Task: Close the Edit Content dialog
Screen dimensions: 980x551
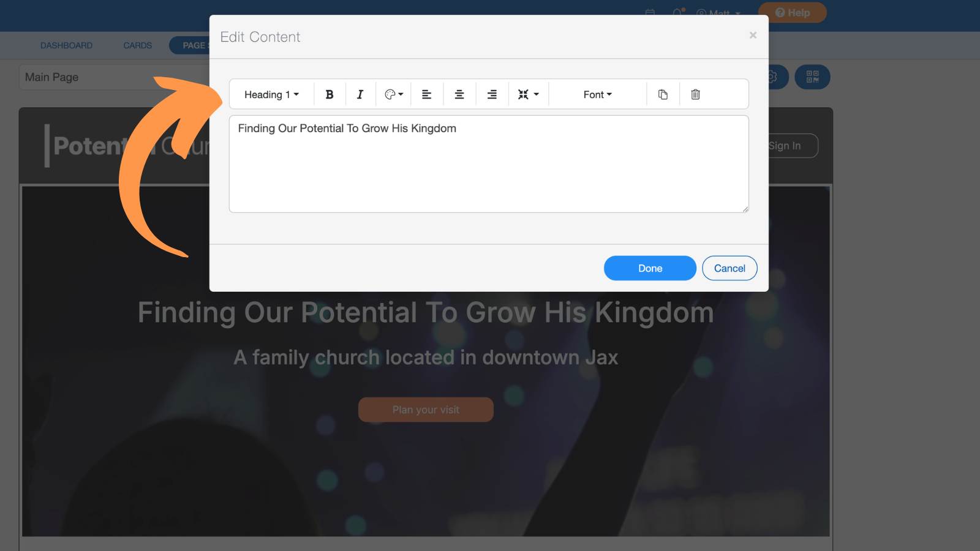Action: [x=753, y=35]
